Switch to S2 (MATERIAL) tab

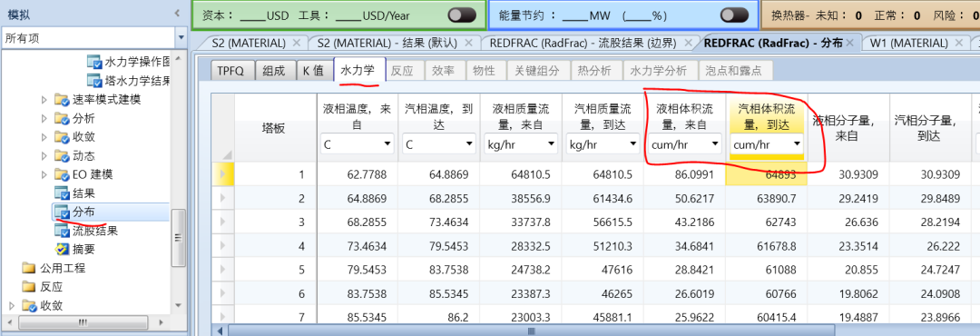point(249,44)
